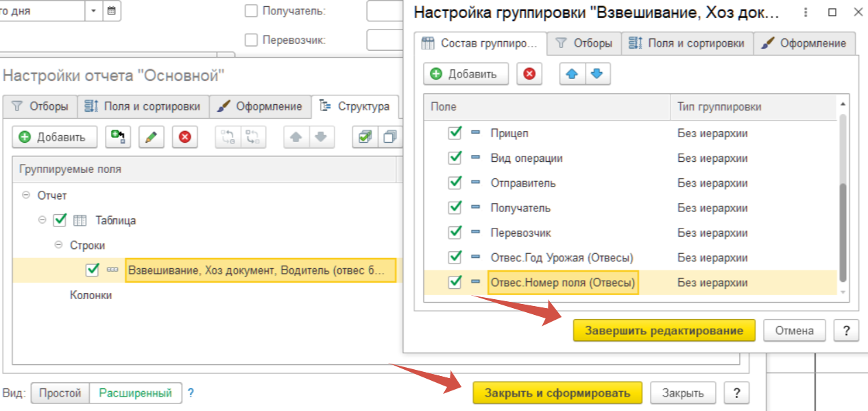This screenshot has height=411, width=868.
Task: Move field up with blue arrow
Action: tap(570, 74)
